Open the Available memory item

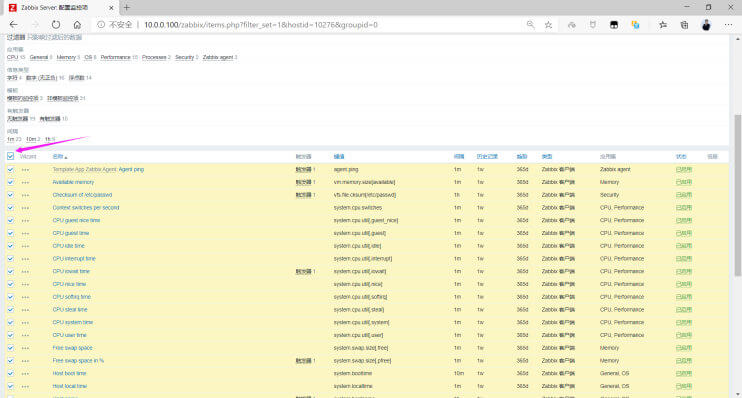click(73, 182)
